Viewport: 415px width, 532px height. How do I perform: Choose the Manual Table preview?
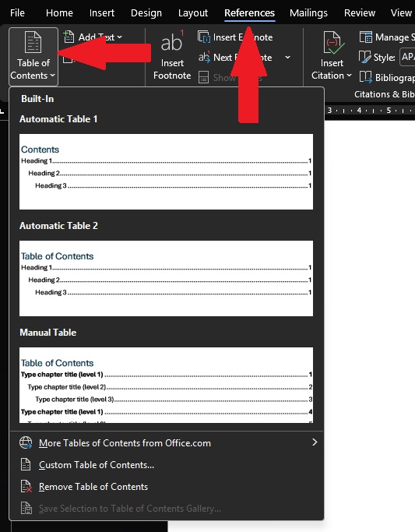click(x=166, y=385)
